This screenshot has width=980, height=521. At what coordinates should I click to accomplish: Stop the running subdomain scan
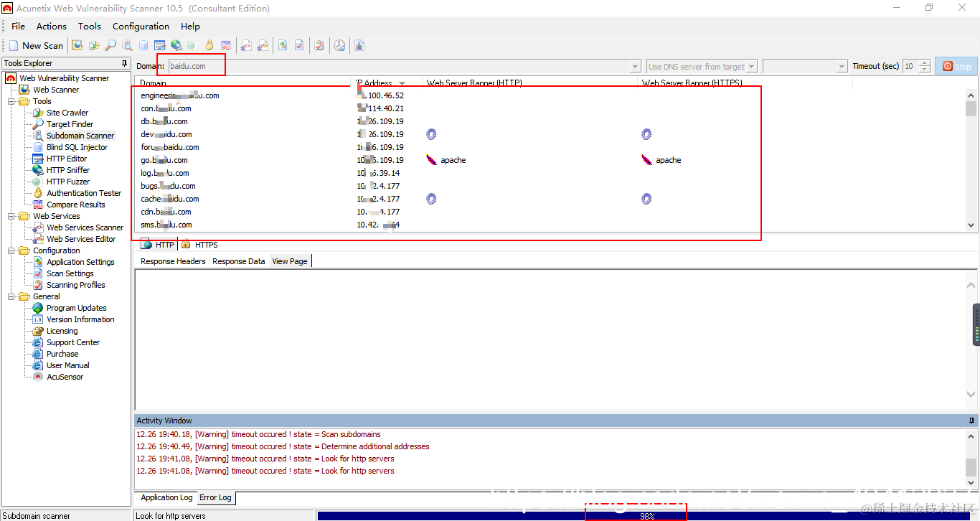click(x=956, y=66)
